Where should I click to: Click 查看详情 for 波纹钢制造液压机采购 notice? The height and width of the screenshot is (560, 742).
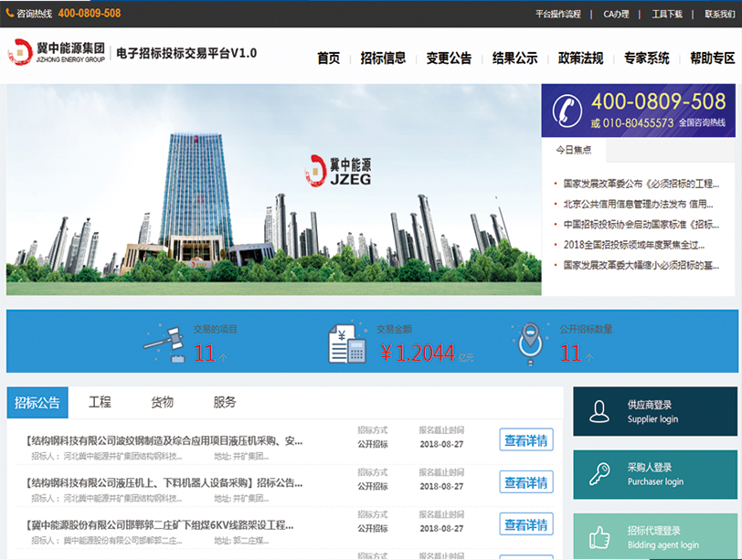(x=526, y=439)
